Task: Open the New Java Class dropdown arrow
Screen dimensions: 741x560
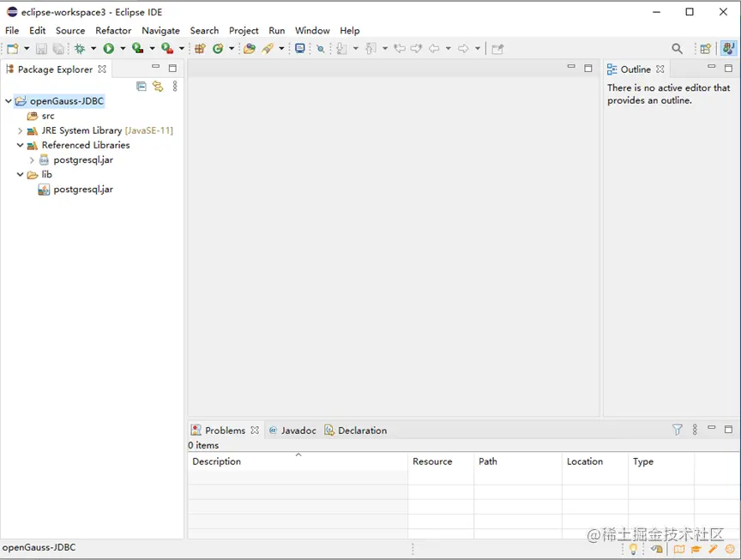Action: pyautogui.click(x=231, y=48)
